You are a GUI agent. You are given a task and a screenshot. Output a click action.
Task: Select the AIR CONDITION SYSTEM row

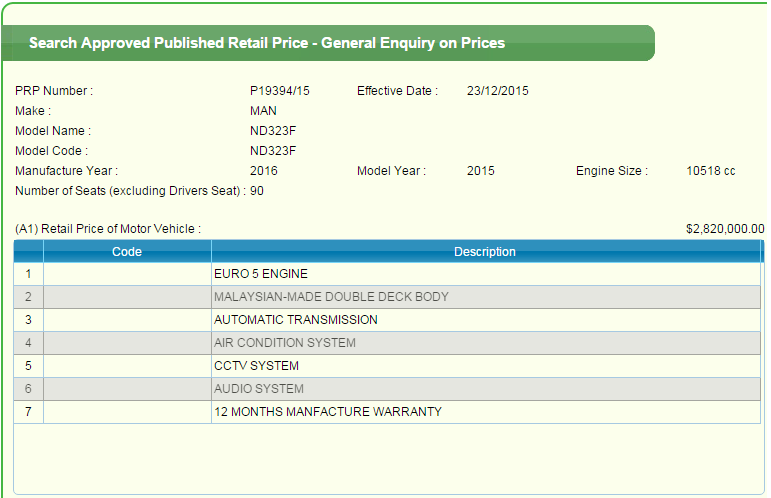click(x=284, y=343)
